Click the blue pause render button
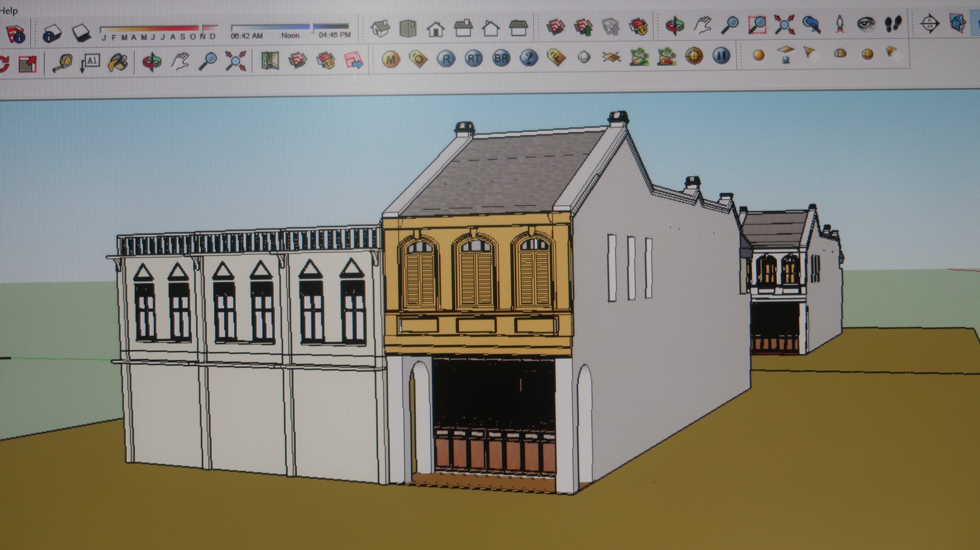Image resolution: width=980 pixels, height=550 pixels. 722,56
